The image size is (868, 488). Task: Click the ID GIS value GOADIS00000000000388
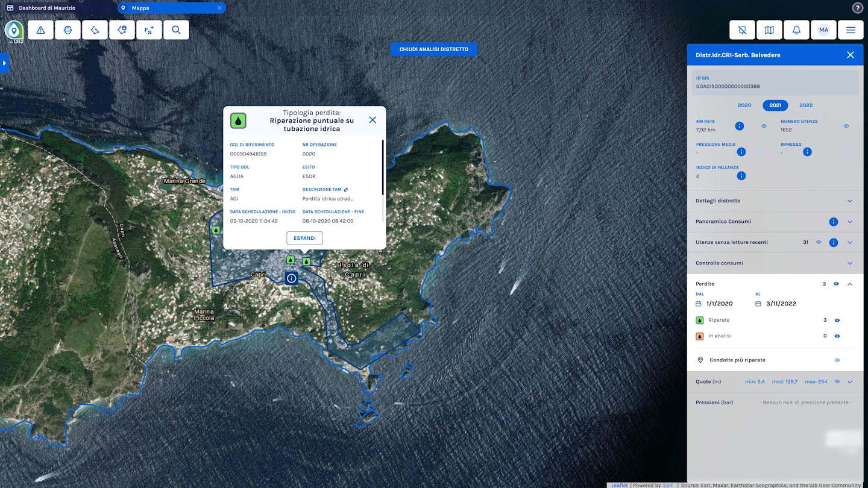(728, 86)
